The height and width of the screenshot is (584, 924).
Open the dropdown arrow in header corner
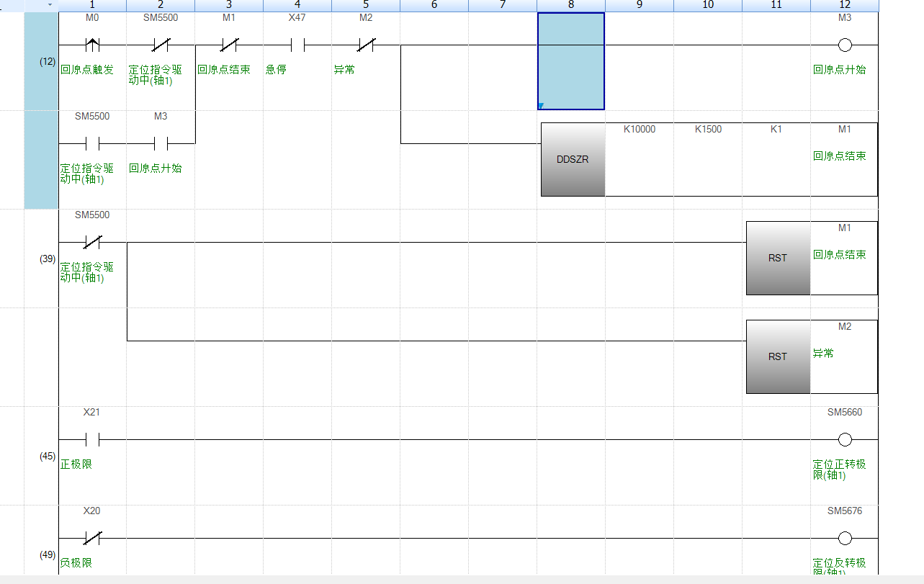(x=50, y=5)
